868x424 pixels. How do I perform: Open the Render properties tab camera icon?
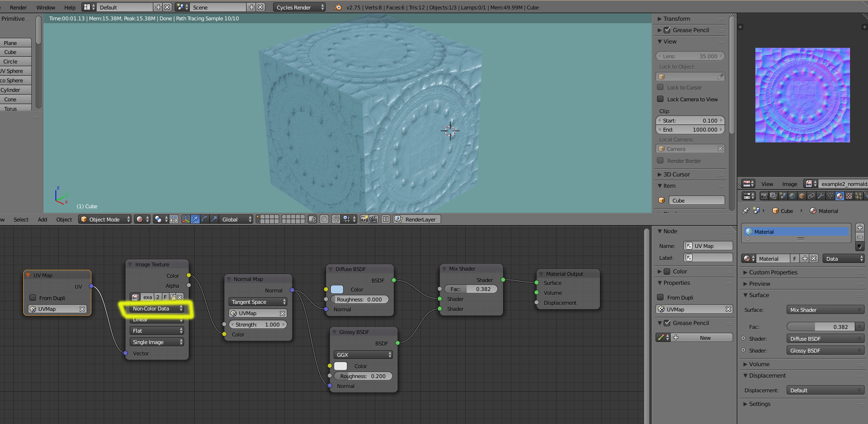pos(764,196)
